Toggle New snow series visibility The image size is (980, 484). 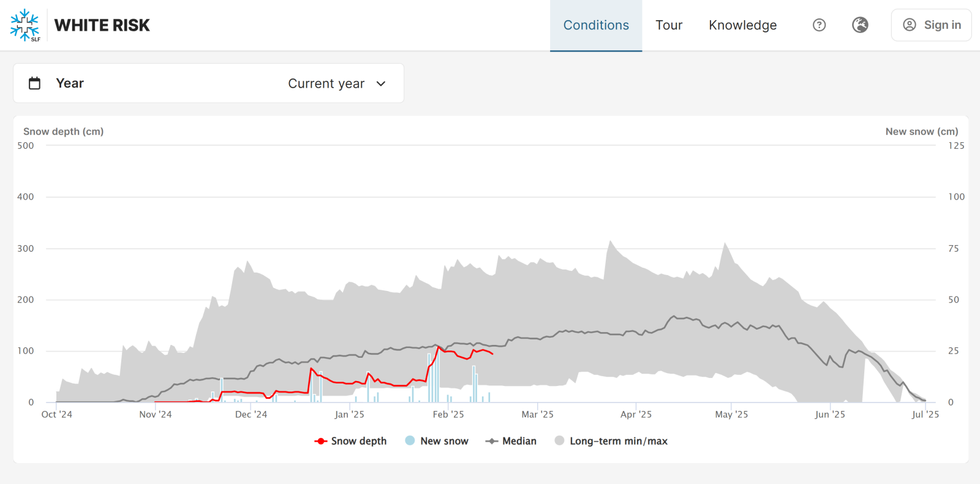(444, 441)
